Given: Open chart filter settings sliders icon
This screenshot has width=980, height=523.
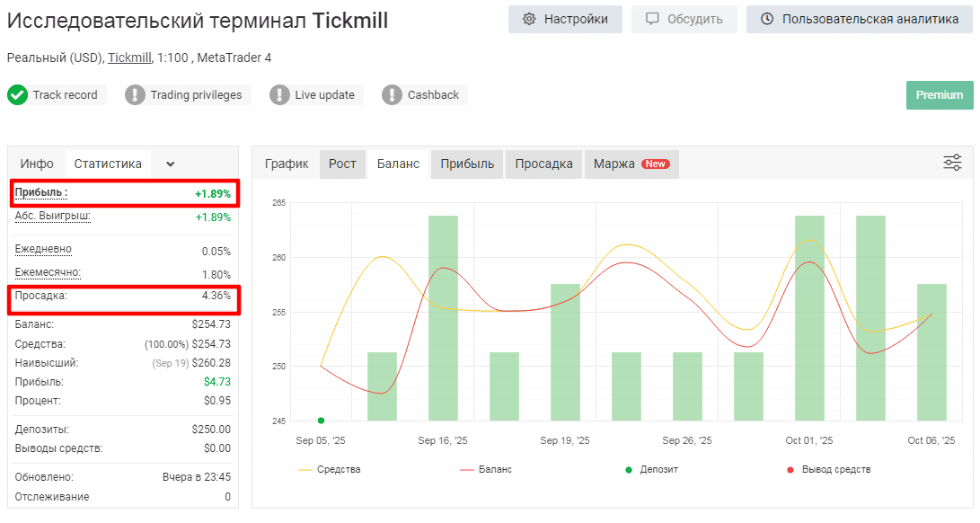Looking at the screenshot, I should (x=952, y=164).
